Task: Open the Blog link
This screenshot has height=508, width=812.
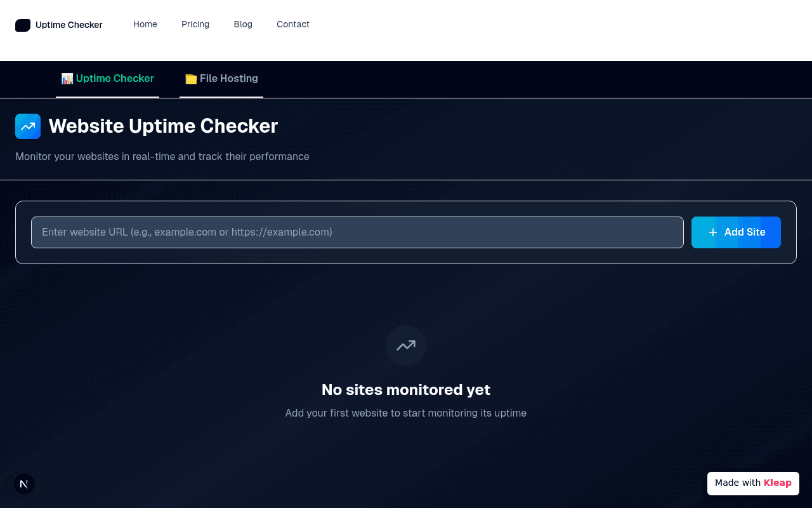Action: coord(243,24)
